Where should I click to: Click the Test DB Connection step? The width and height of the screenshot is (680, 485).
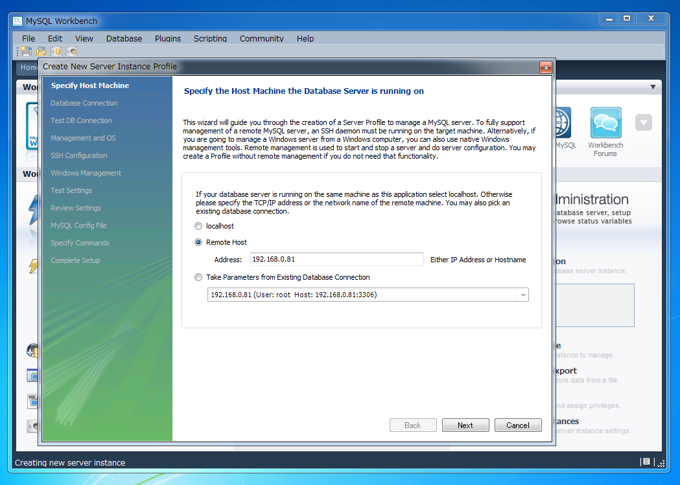[x=81, y=121]
